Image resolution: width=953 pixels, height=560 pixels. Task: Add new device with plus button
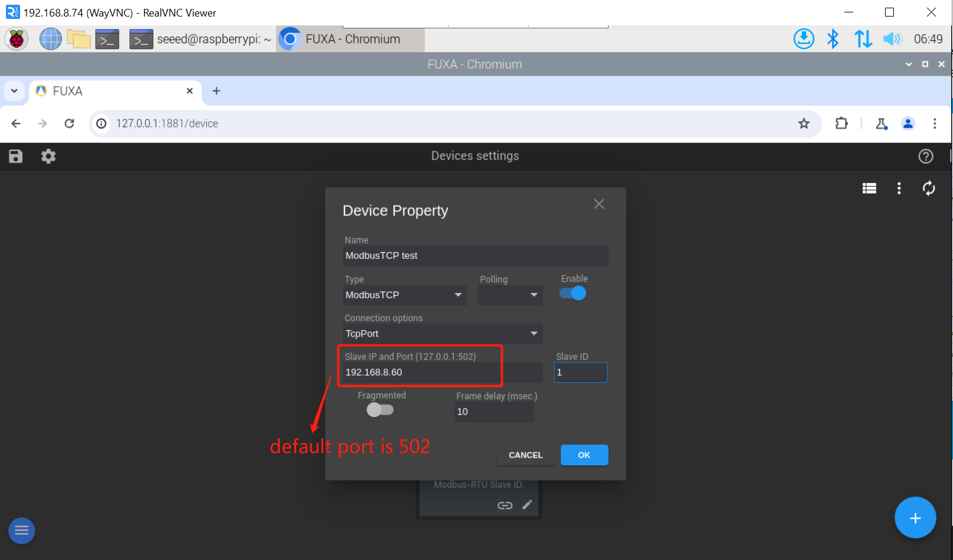click(915, 518)
